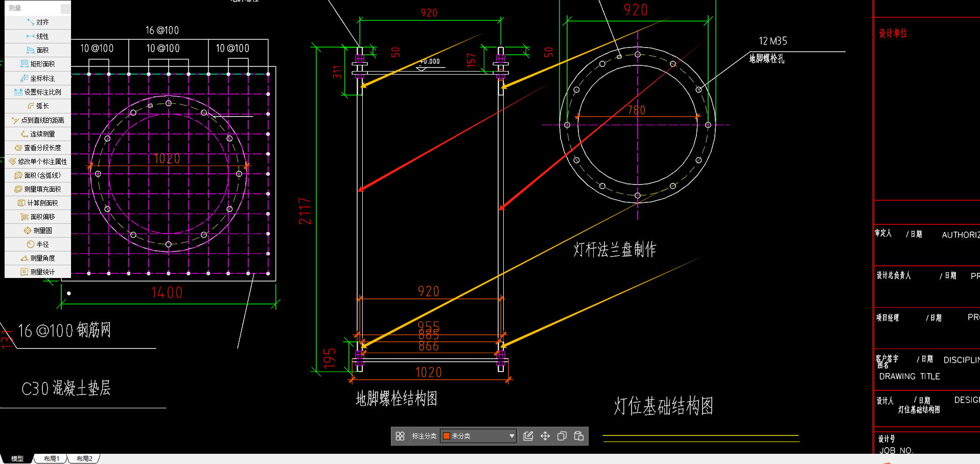The image size is (980, 464).
Task: Click the 311 vertical dimension text
Action: pos(337,72)
